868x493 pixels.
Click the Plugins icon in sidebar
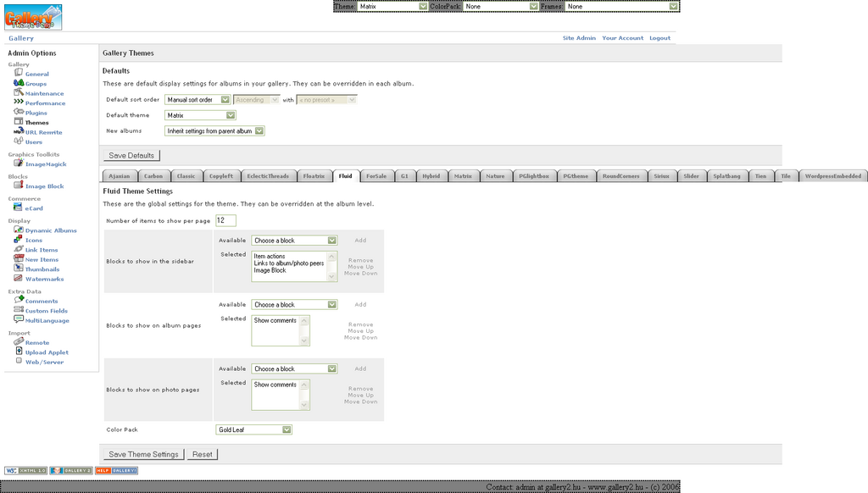coord(19,112)
